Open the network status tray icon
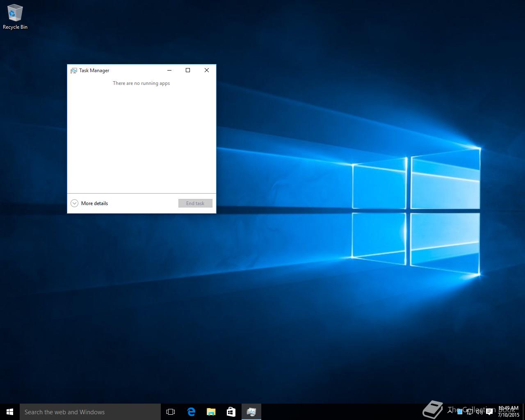 pyautogui.click(x=470, y=412)
